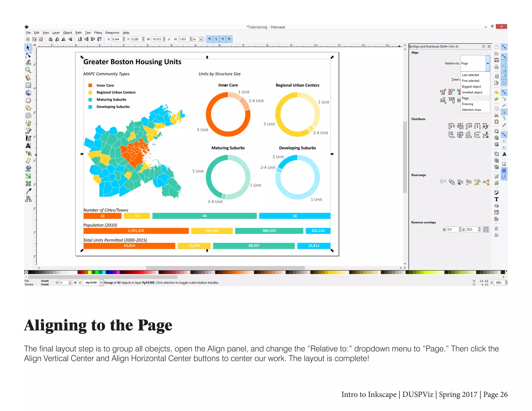Open the File menu
The image size is (532, 411).
(x=28, y=33)
